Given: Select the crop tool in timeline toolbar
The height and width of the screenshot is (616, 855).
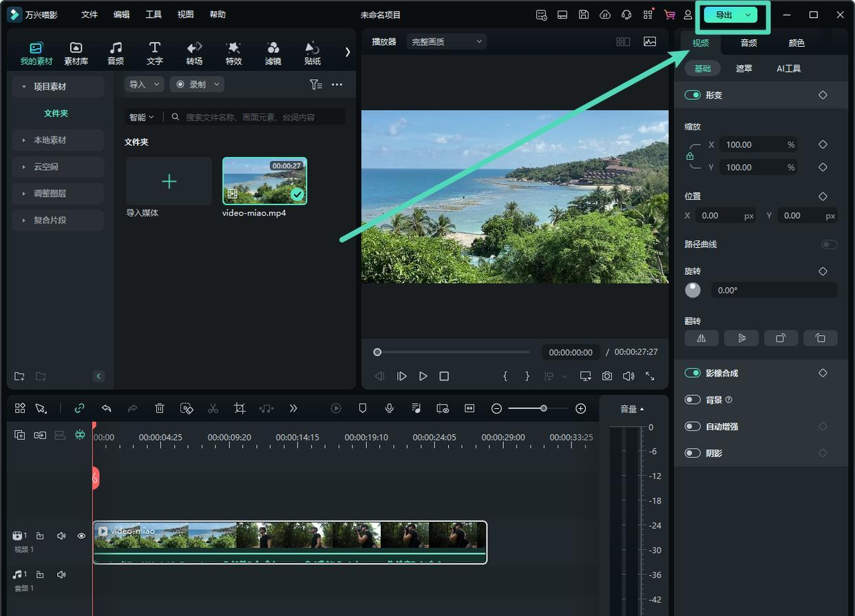Looking at the screenshot, I should [x=240, y=408].
